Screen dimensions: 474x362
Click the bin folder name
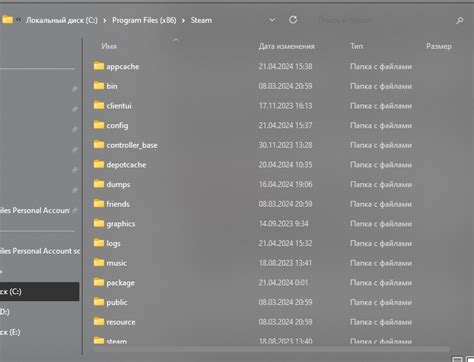pyautogui.click(x=112, y=86)
